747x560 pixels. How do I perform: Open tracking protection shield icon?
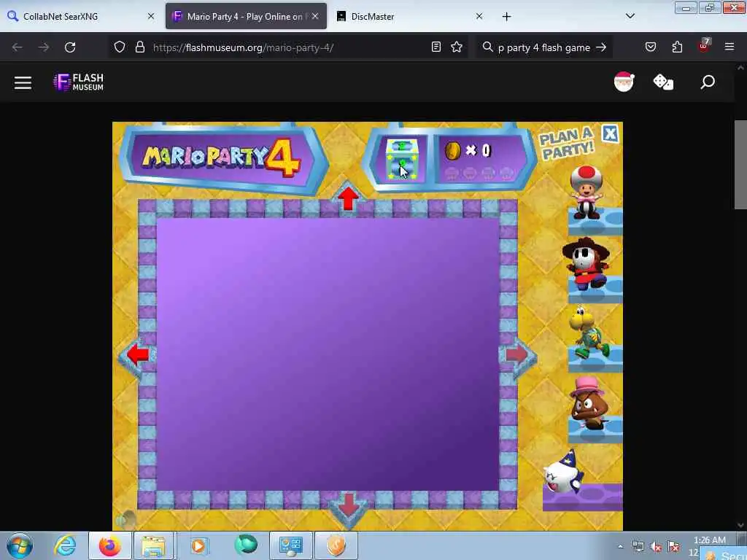(x=120, y=47)
